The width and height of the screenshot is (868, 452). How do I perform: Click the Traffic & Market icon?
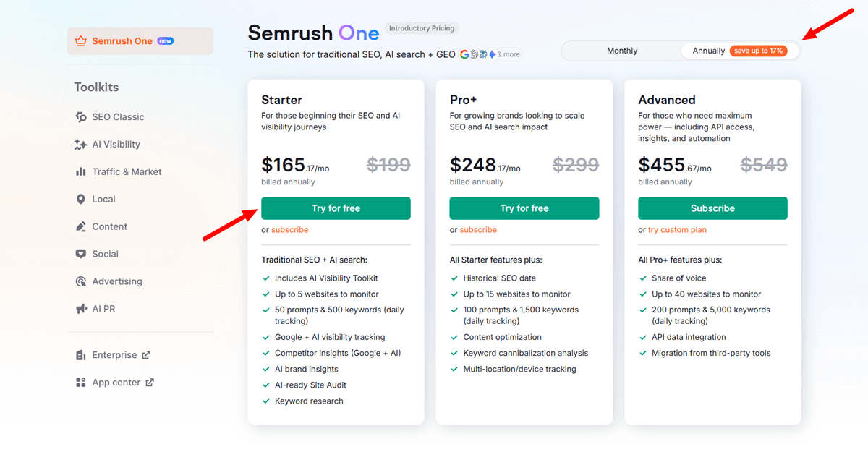pyautogui.click(x=82, y=171)
